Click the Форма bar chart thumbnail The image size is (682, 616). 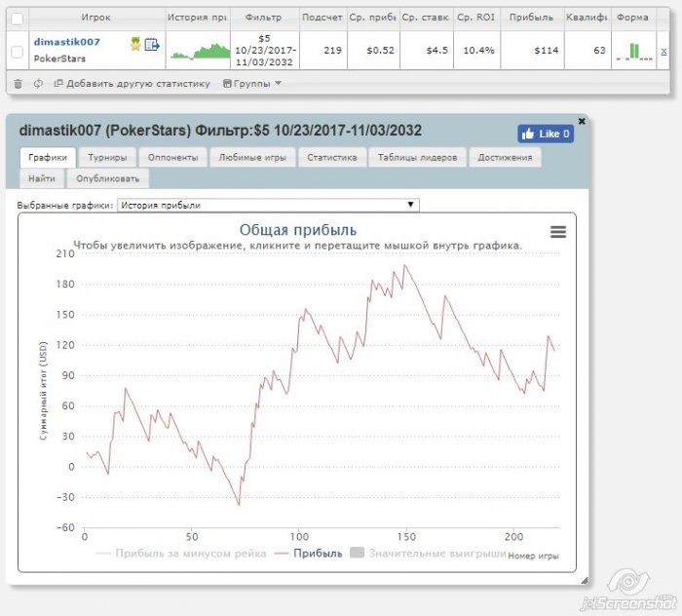pyautogui.click(x=634, y=52)
